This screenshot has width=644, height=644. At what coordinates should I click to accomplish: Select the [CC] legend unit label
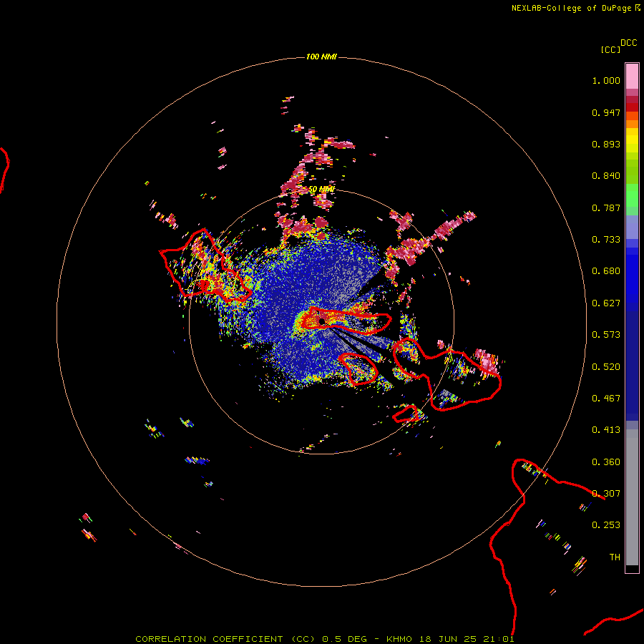click(x=610, y=49)
